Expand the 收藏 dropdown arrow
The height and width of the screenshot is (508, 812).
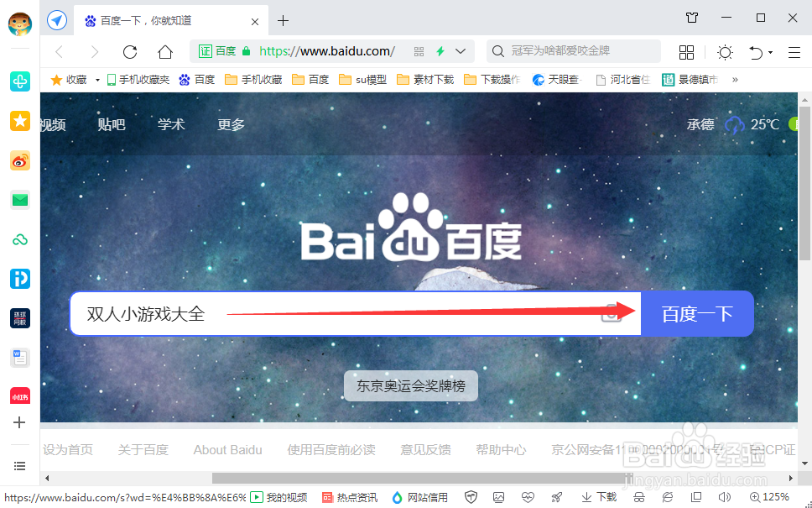[x=97, y=81]
